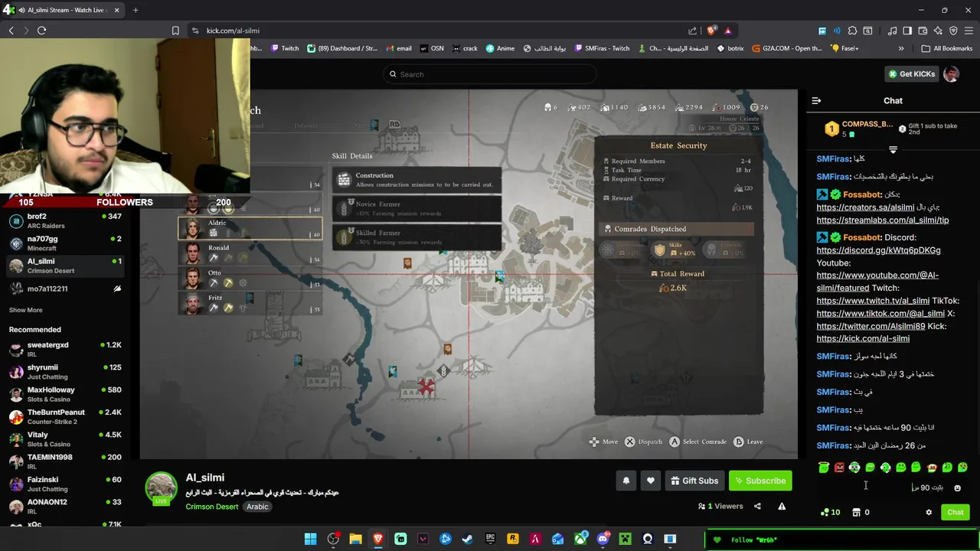Open Brave VPN shield icon
This screenshot has height=551, width=980.
point(953,31)
